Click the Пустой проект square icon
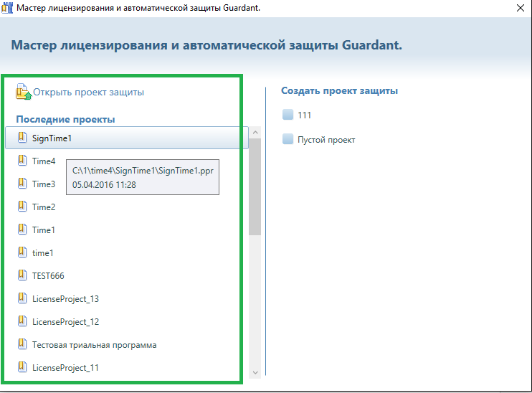This screenshot has width=532, height=393. point(288,140)
